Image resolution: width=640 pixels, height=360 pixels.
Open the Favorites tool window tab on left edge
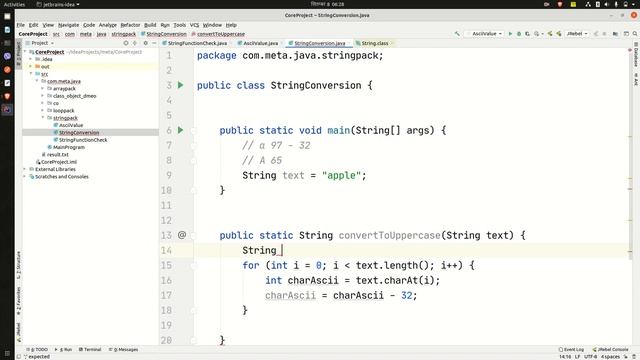pyautogui.click(x=18, y=301)
